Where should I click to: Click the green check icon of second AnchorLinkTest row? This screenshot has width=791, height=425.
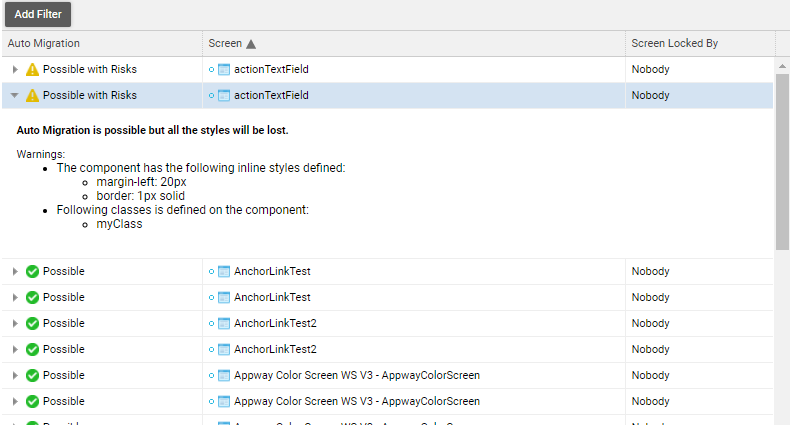coord(32,297)
